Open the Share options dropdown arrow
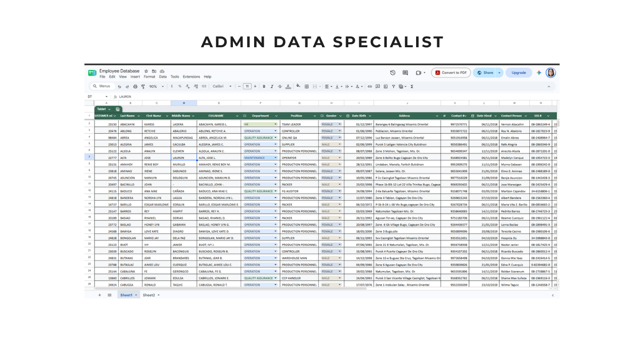 [x=500, y=73]
